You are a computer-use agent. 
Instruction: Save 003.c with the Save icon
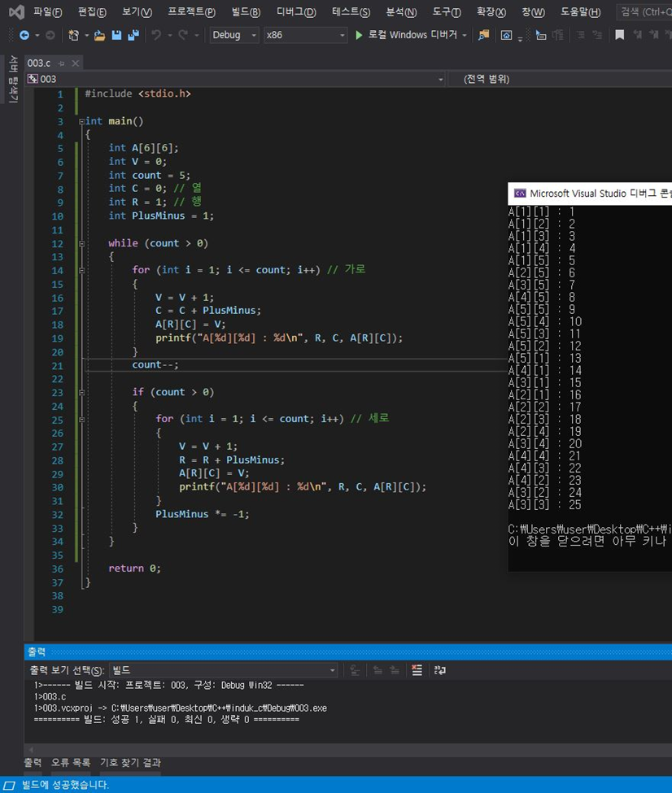pos(116,35)
